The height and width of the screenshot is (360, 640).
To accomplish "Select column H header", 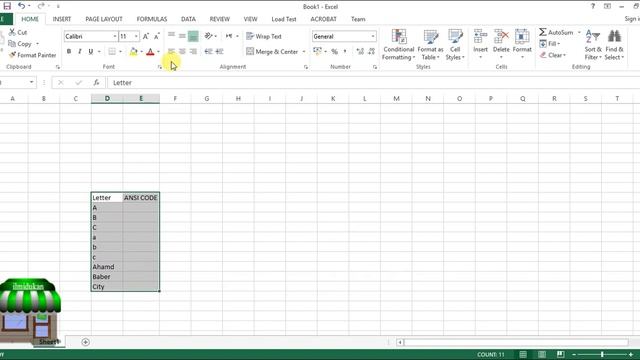I will click(238, 98).
